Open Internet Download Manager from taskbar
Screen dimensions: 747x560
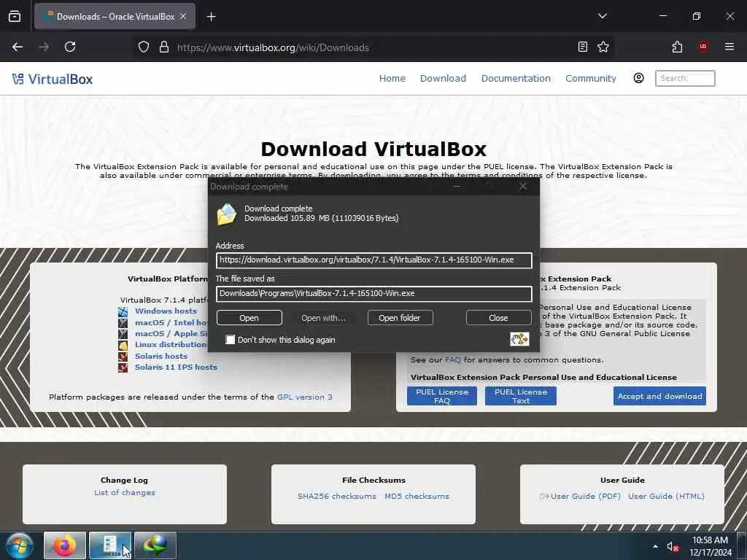point(155,545)
